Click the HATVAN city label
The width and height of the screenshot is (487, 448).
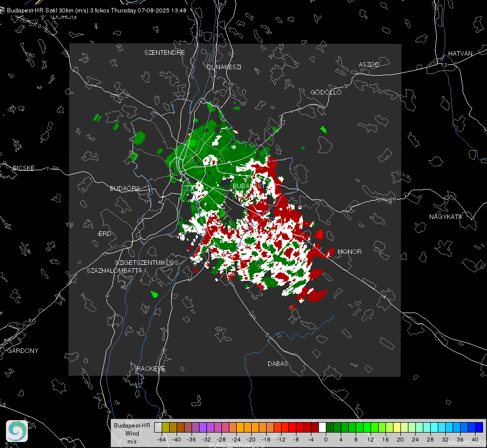[460, 53]
